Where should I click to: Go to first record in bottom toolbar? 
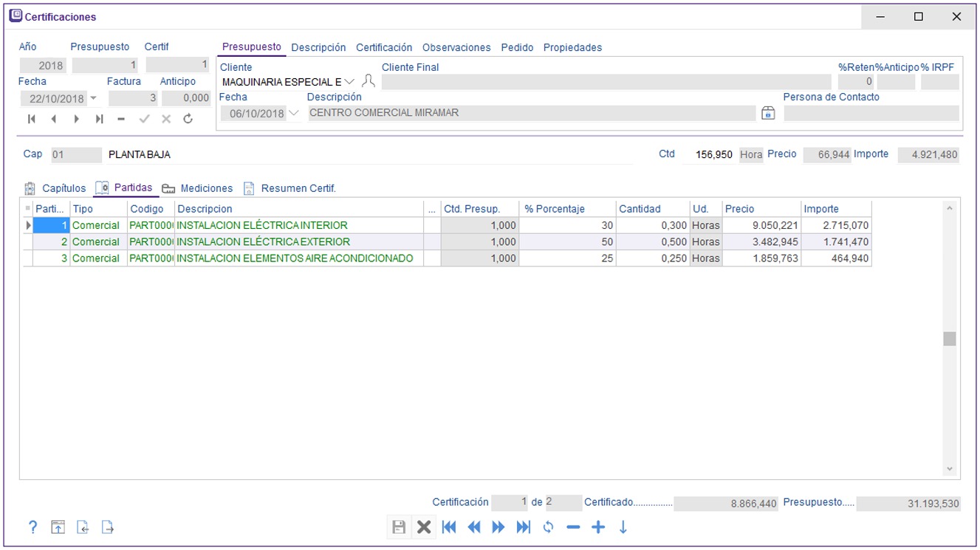tap(449, 527)
